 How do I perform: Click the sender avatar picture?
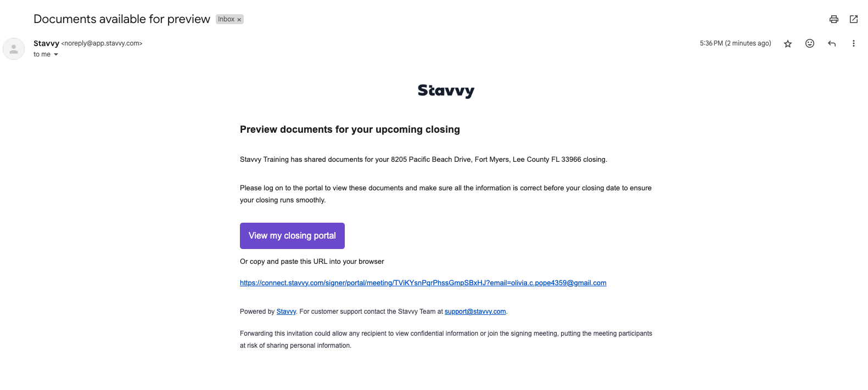[x=14, y=49]
